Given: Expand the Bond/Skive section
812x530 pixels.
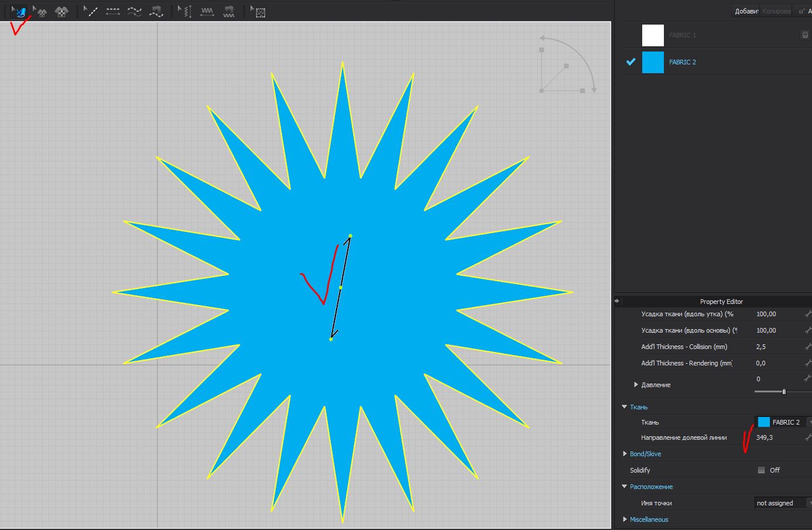Looking at the screenshot, I should point(624,454).
